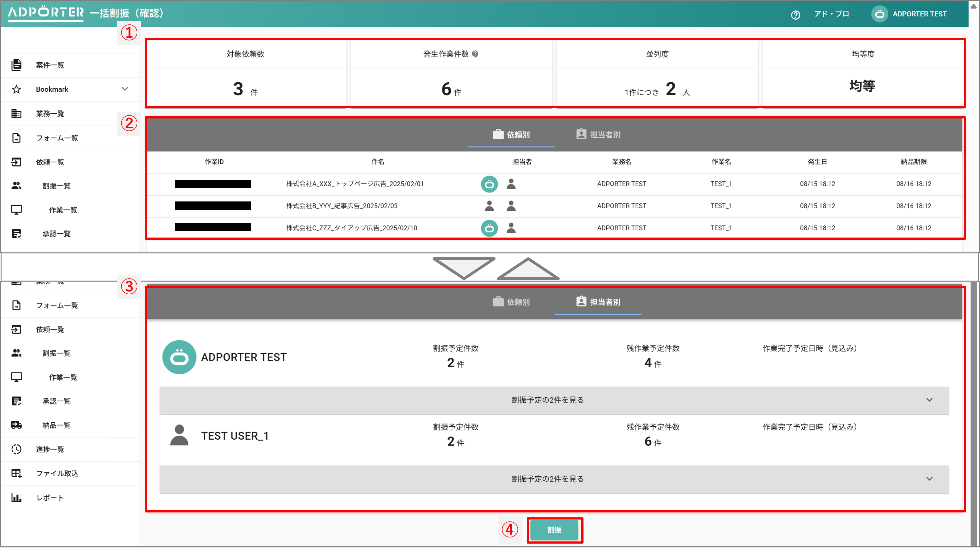Click 発生作業件数 help tooltip icon
980x551 pixels.
(475, 54)
